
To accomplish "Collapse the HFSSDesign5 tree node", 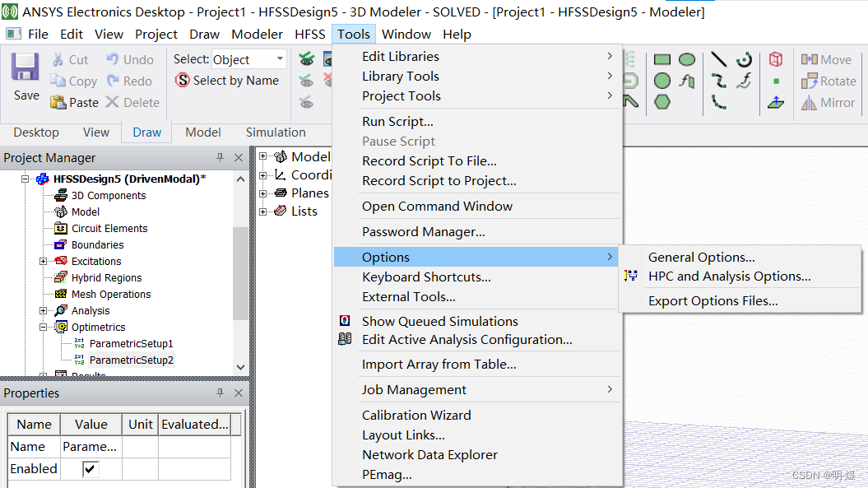I will (25, 179).
